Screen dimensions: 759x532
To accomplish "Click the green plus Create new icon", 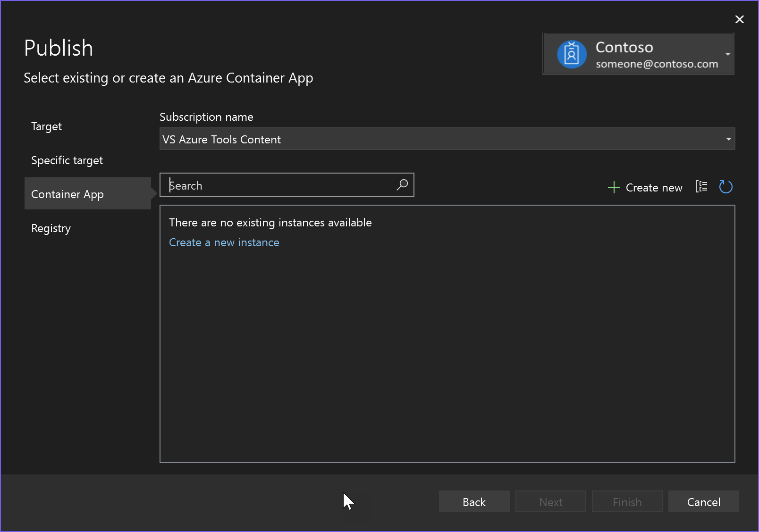I will (614, 187).
